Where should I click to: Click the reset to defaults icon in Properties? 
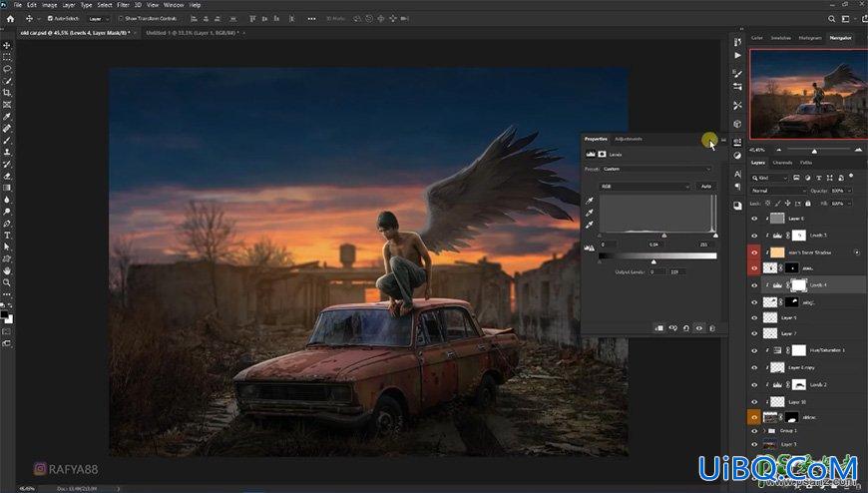685,328
